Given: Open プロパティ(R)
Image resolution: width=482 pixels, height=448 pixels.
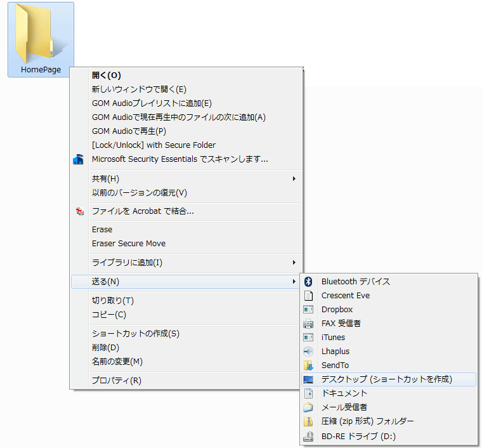Looking at the screenshot, I should (185, 381).
